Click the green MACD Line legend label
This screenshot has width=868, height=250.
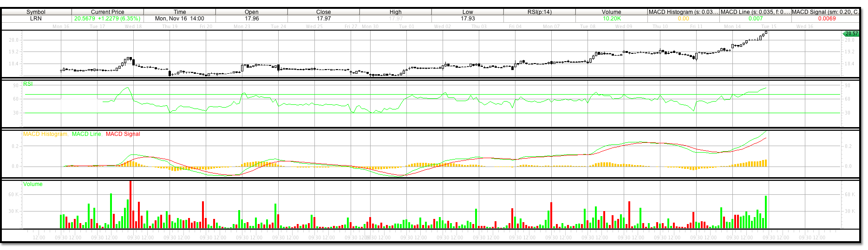86,134
